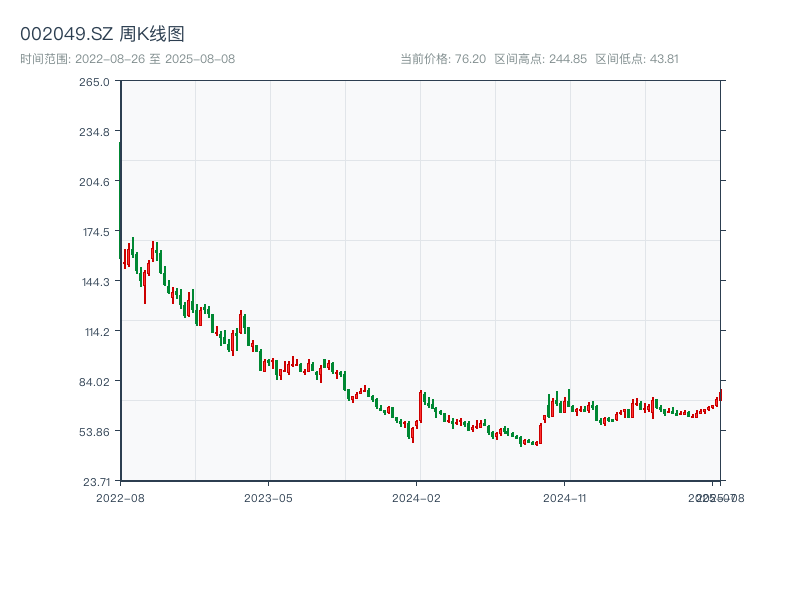
Task: Click the period high label 区间高点: 244.85
Action: point(541,59)
